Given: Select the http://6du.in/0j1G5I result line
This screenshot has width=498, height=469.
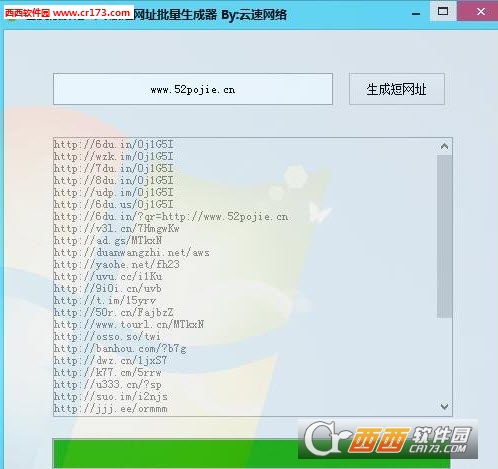Looking at the screenshot, I should tap(114, 144).
